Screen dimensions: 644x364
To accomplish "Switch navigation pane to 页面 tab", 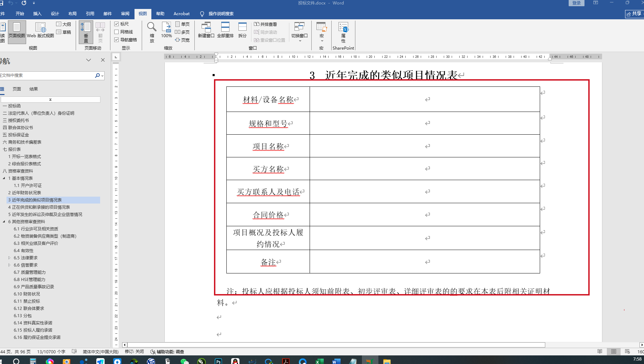I will [17, 89].
